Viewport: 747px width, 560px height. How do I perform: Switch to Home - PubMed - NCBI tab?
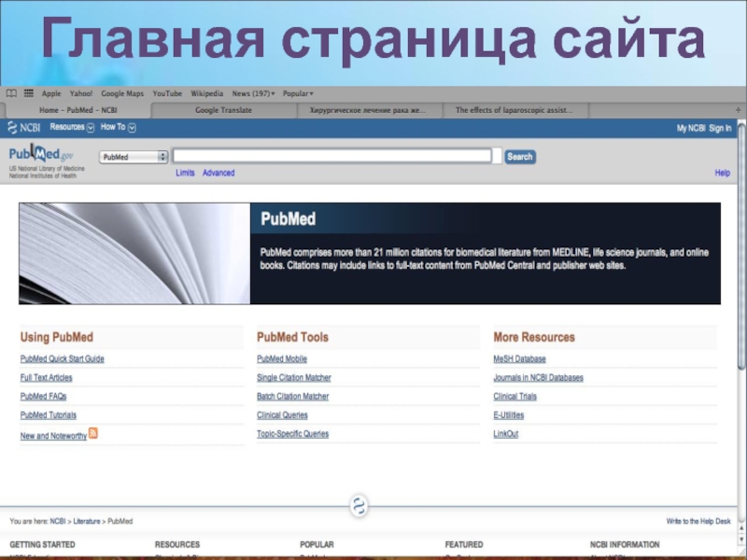click(x=78, y=110)
